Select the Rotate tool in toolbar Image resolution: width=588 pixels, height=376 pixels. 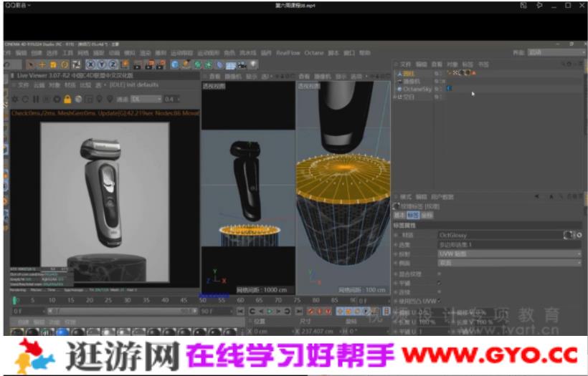[x=65, y=64]
